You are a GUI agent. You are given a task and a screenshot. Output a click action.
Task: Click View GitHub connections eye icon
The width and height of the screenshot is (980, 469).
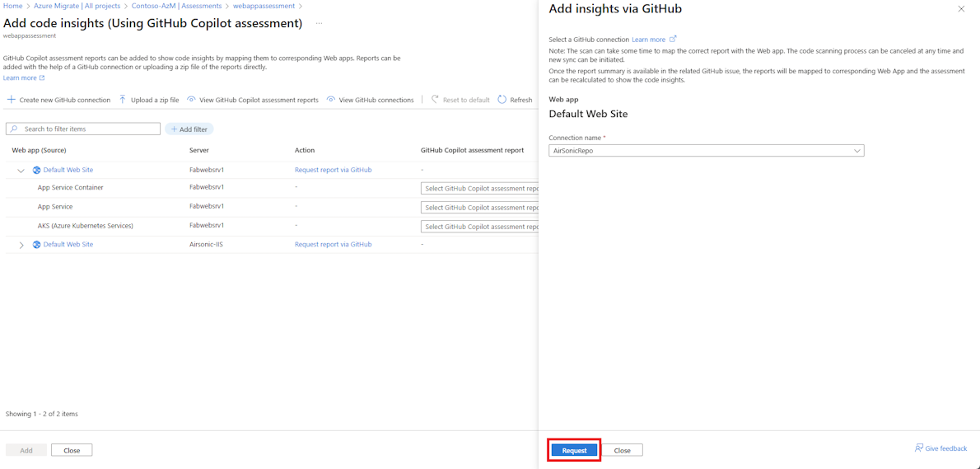point(331,100)
